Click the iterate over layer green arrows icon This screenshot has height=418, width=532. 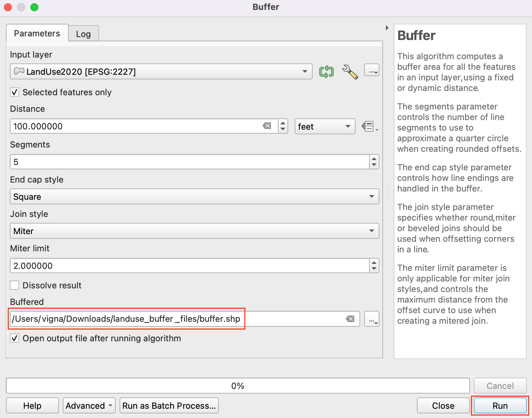coord(326,71)
